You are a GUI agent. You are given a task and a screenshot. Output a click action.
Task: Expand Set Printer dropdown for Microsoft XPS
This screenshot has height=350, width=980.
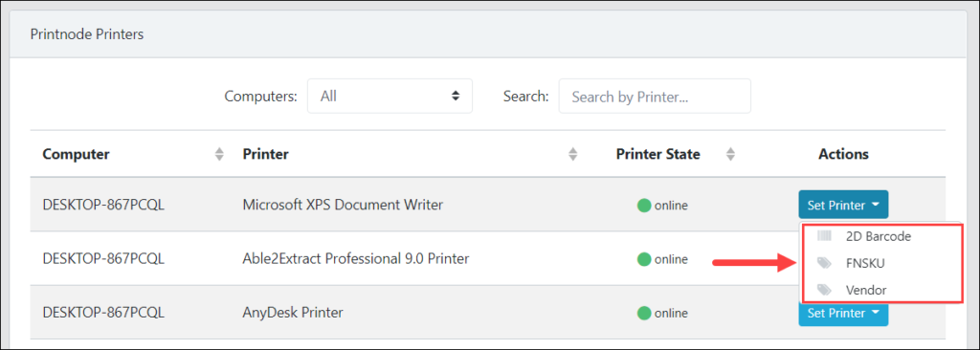pos(843,205)
